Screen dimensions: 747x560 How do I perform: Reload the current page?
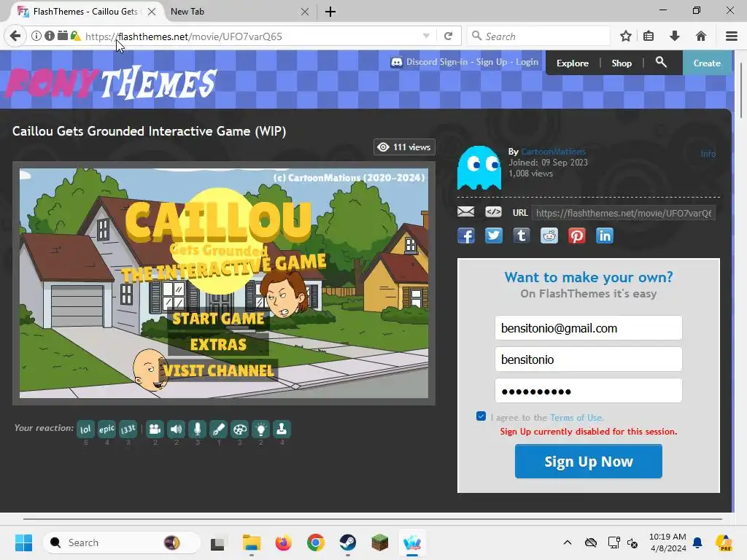point(449,36)
